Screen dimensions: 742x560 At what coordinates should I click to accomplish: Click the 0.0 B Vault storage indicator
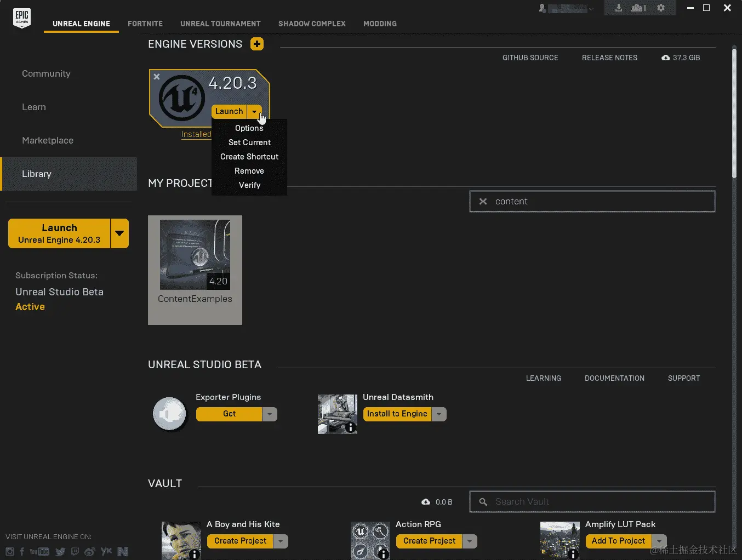(x=437, y=502)
